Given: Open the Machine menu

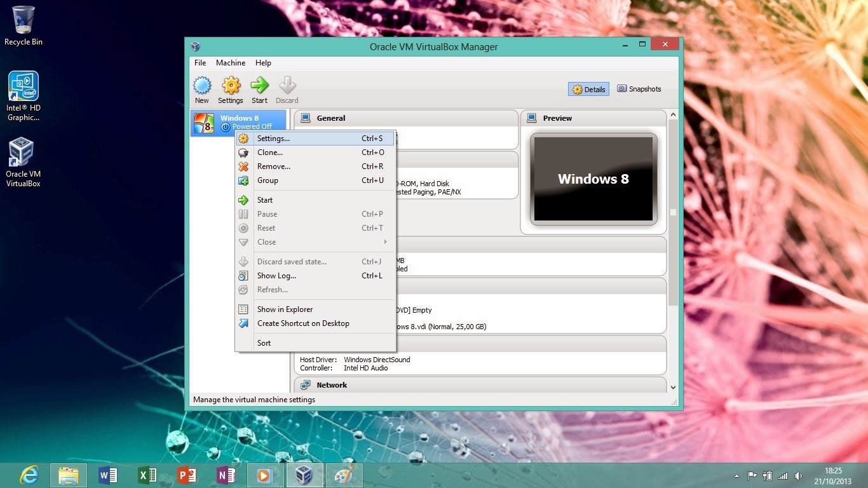Looking at the screenshot, I should pos(231,63).
